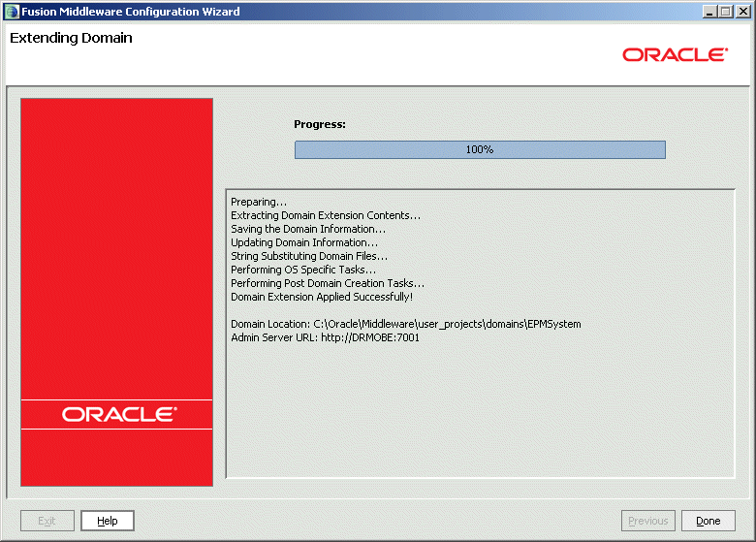
Task: Close the Configuration Wizard window
Action: click(743, 12)
